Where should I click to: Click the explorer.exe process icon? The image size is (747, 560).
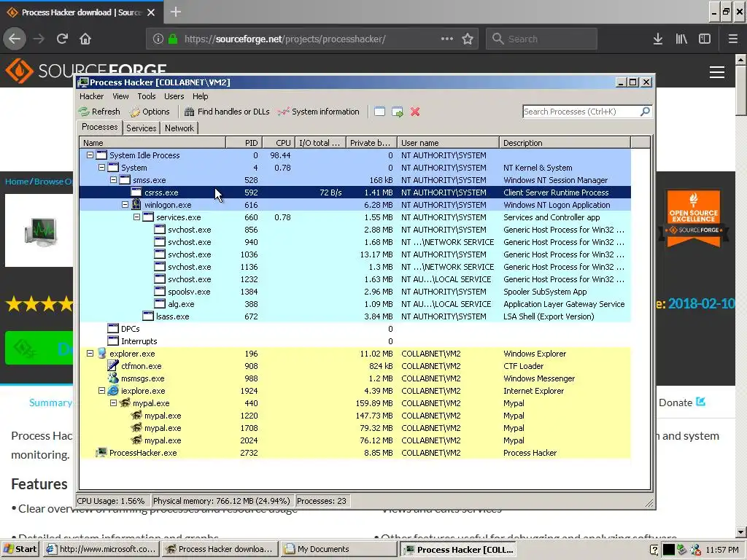[x=101, y=354]
